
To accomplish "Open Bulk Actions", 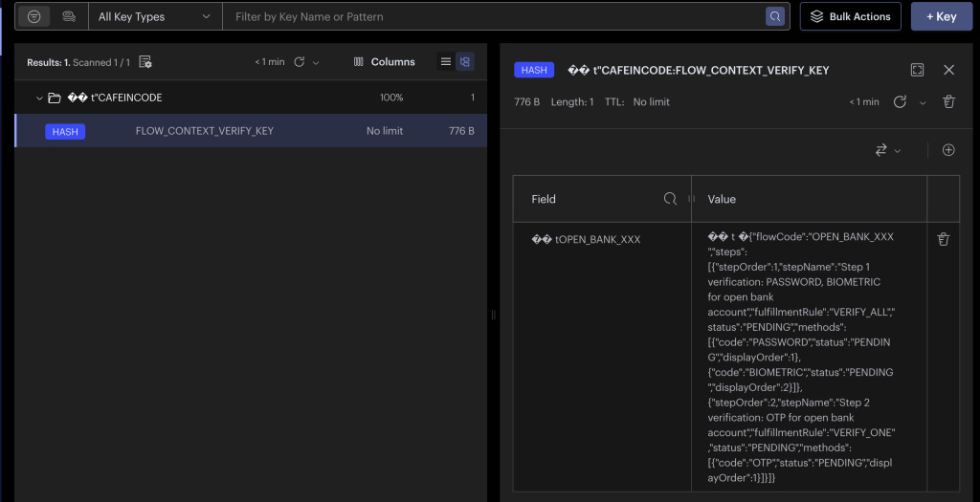I will (851, 17).
